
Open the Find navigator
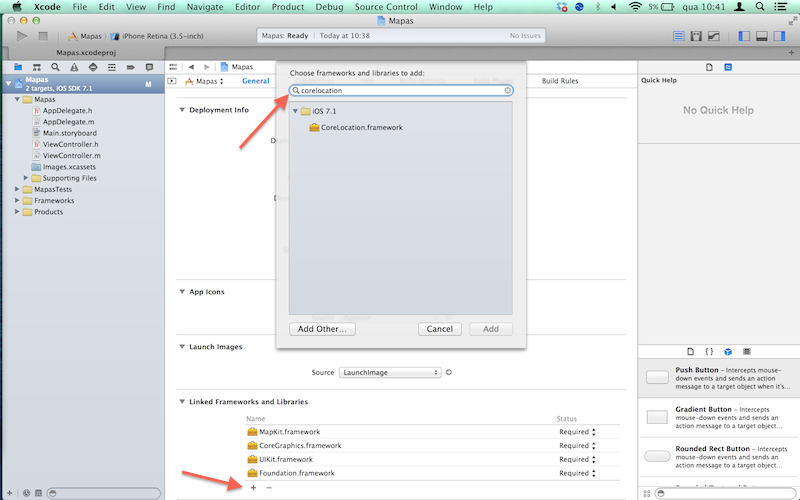[55, 67]
